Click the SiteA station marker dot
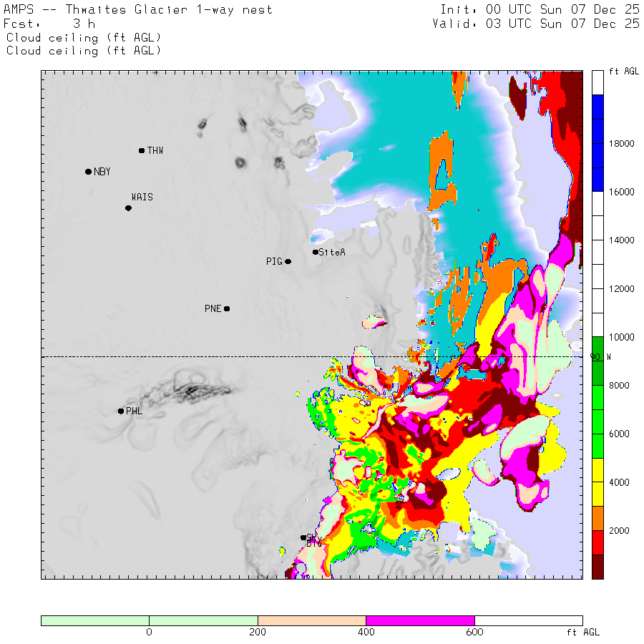 (316, 252)
